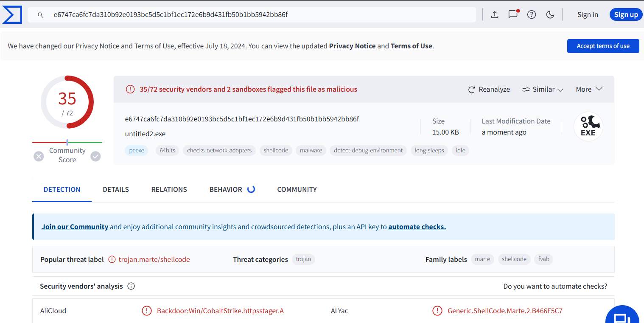Click the 35/72 detection score gauge
The height and width of the screenshot is (323, 644).
(67, 102)
